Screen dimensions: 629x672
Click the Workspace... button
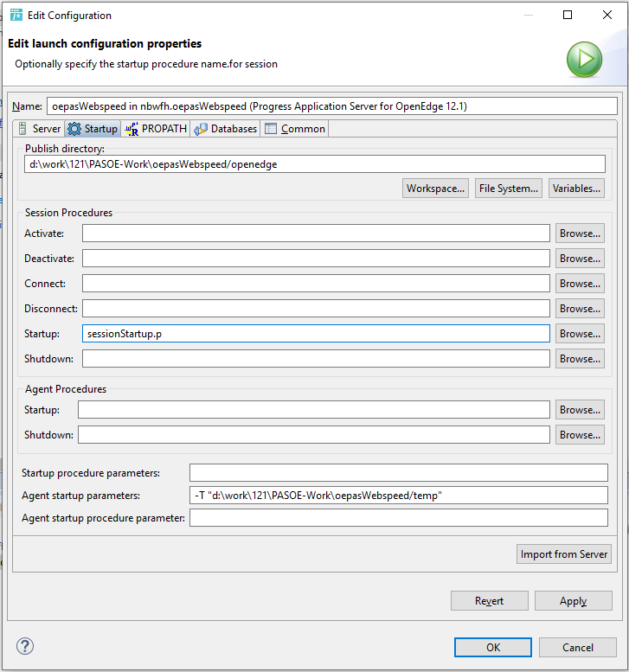pos(435,189)
